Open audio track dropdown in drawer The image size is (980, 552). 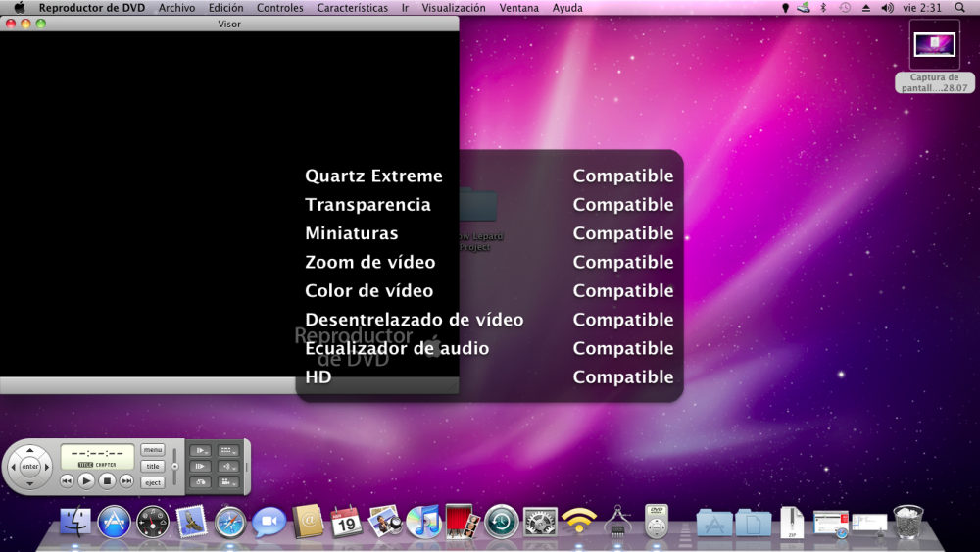228,467
